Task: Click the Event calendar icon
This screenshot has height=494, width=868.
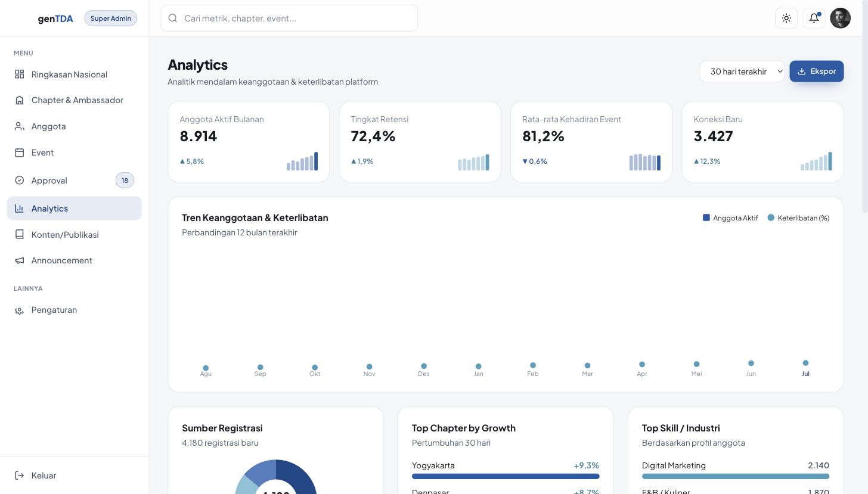Action: click(20, 153)
